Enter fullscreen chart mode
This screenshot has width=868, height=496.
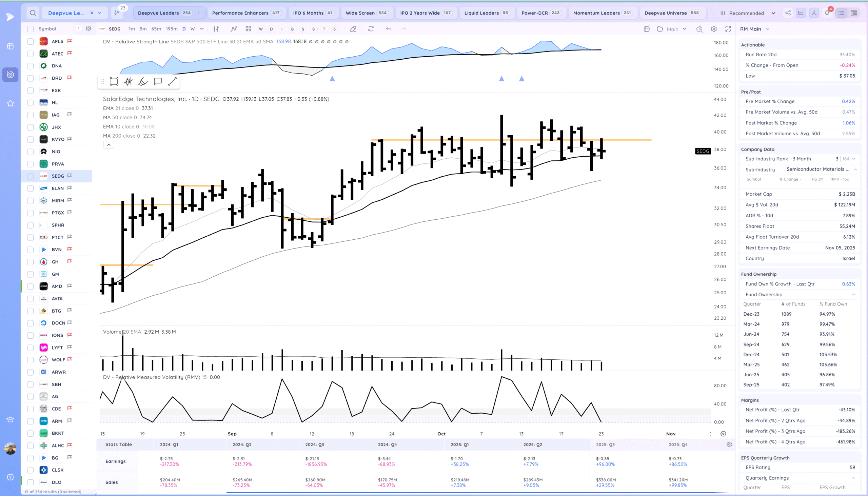tap(728, 29)
